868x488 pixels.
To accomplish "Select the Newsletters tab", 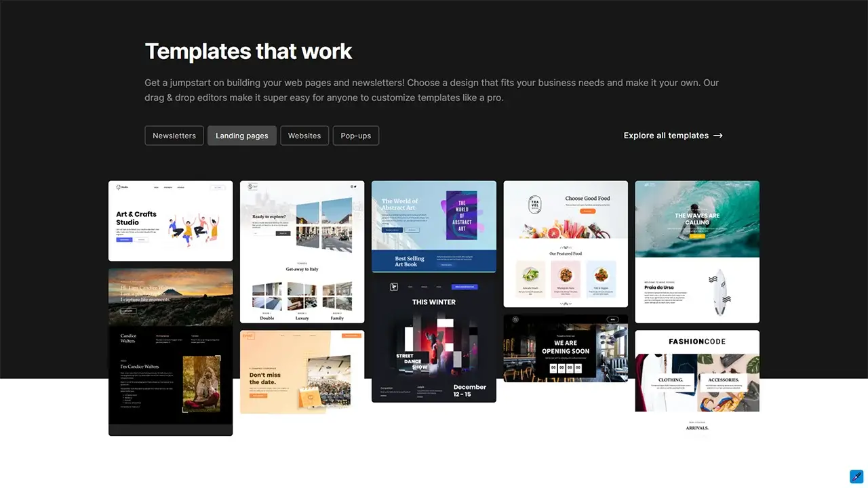I will (x=174, y=136).
